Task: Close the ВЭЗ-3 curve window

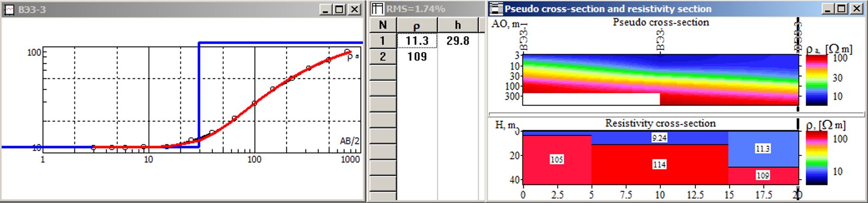Action: [355, 10]
